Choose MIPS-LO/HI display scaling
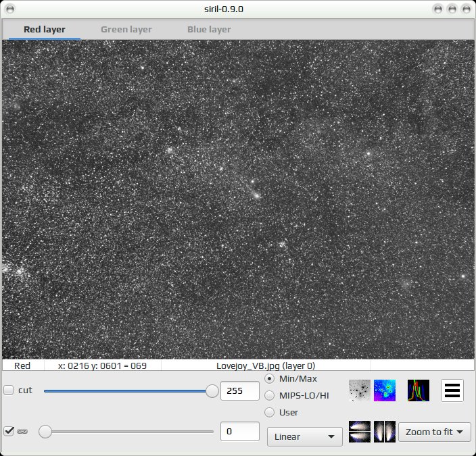This screenshot has width=476, height=456. coord(269,395)
